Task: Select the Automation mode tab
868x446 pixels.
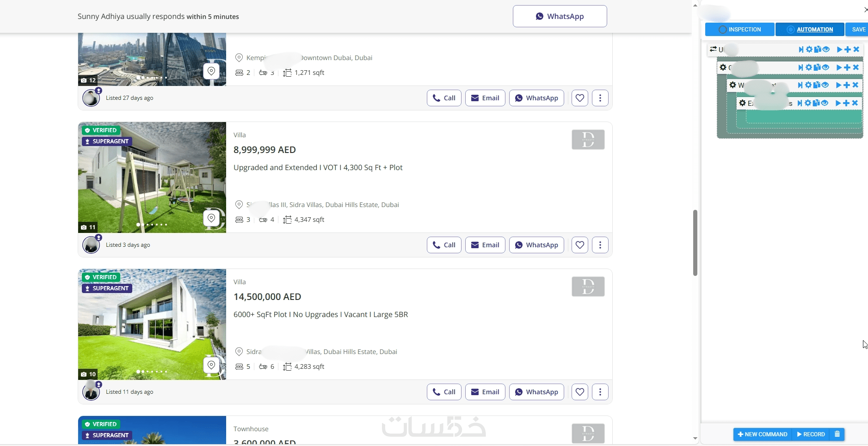Action: pyautogui.click(x=810, y=30)
